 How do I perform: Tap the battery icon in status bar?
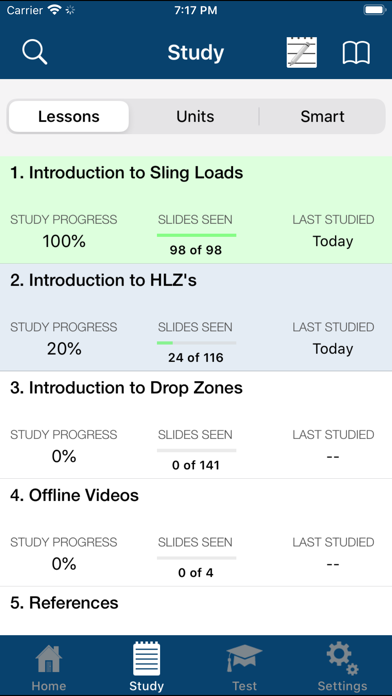click(374, 10)
